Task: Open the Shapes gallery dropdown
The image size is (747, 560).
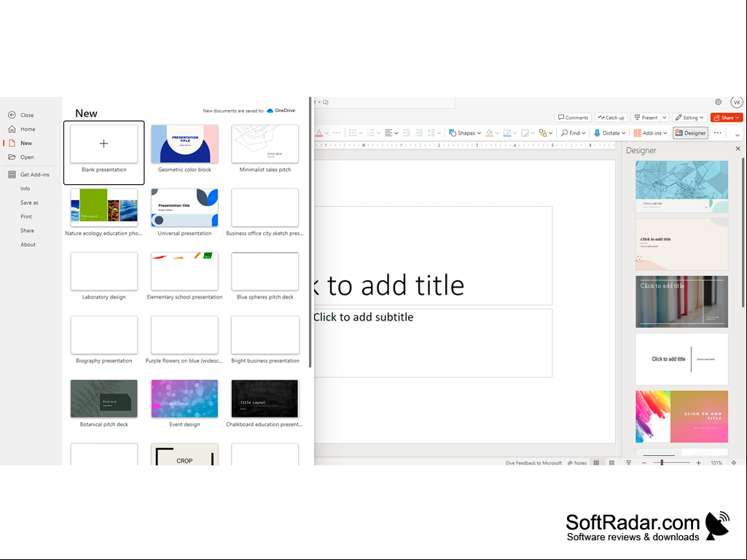Action: 465,133
